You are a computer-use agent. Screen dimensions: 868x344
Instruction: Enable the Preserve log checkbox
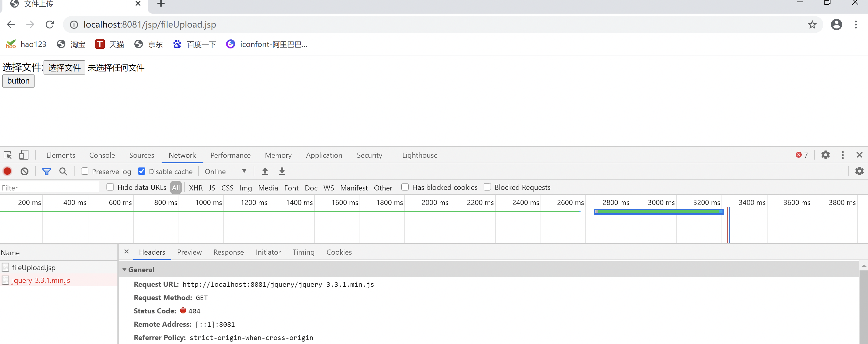click(x=85, y=171)
